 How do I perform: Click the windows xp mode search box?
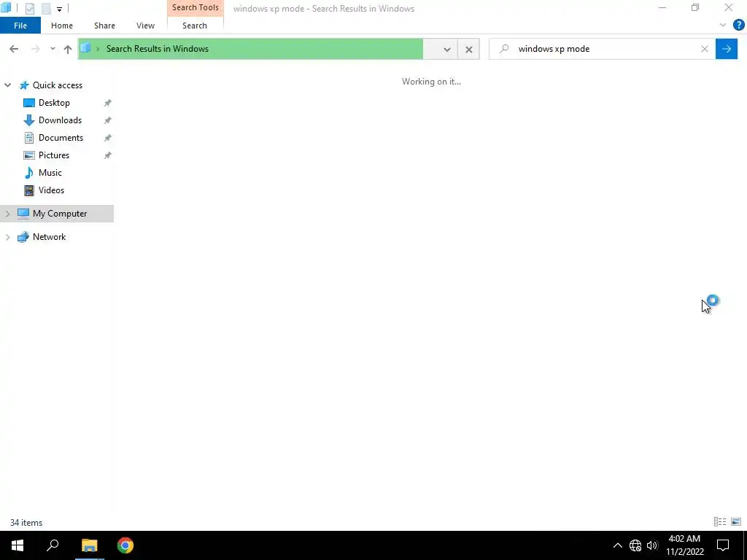tap(602, 49)
